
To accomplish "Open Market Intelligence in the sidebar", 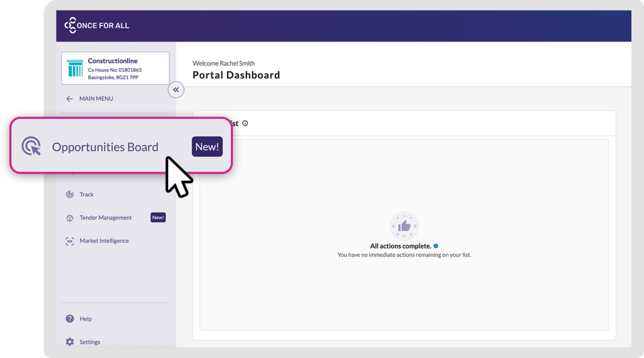I will click(x=104, y=241).
